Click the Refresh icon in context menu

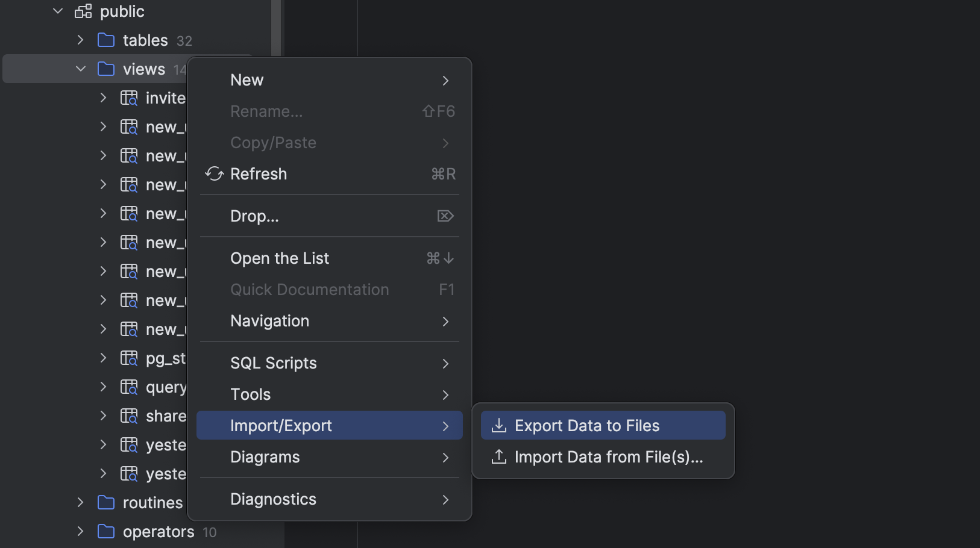[214, 174]
